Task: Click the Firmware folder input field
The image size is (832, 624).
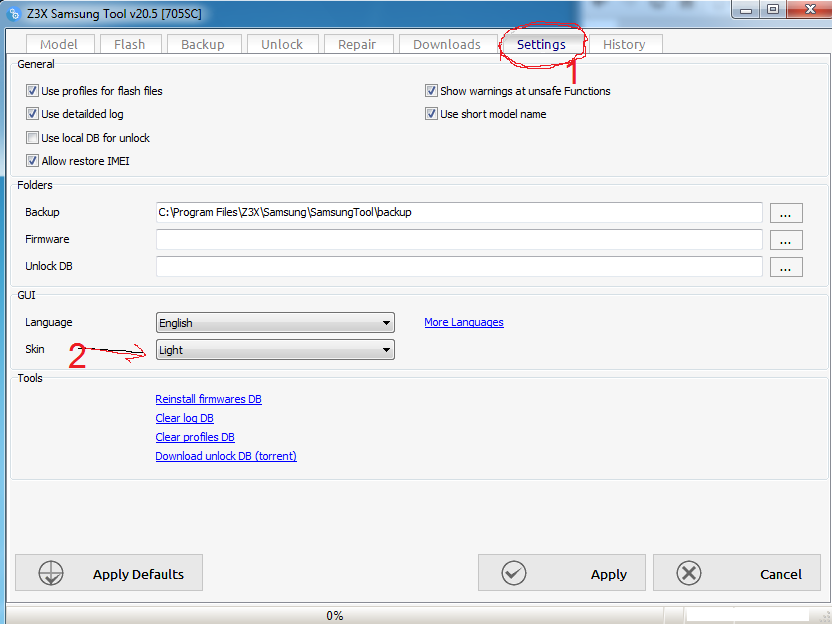Action: [x=459, y=239]
